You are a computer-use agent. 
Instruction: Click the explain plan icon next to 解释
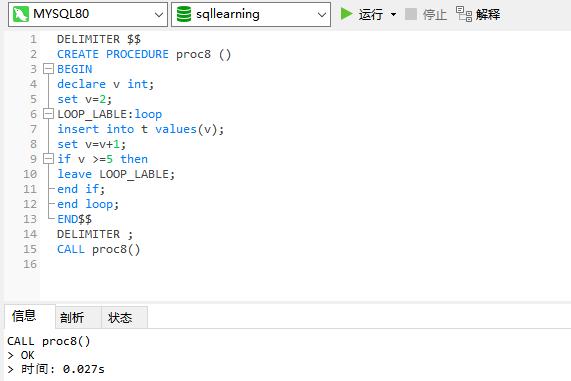pyautogui.click(x=464, y=14)
